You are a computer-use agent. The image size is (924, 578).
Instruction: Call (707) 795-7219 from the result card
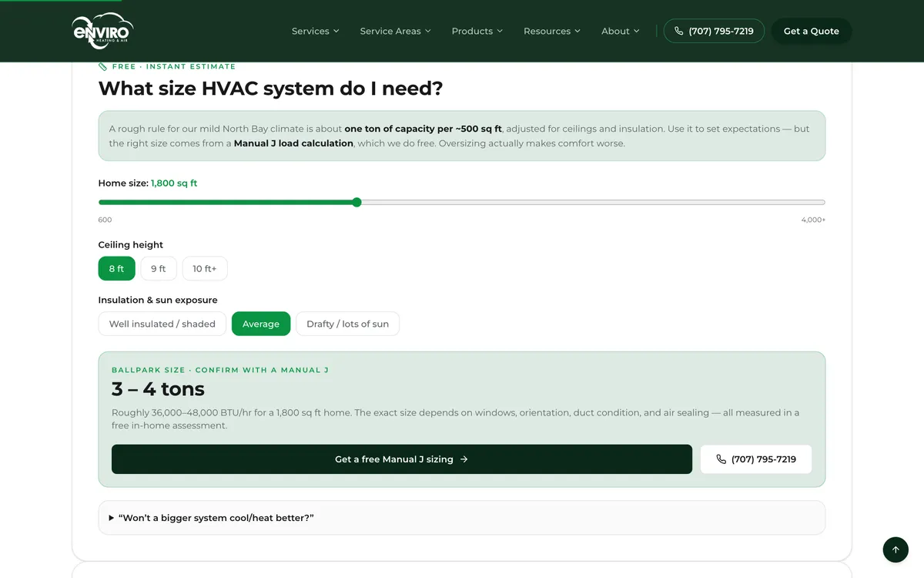[x=756, y=459]
